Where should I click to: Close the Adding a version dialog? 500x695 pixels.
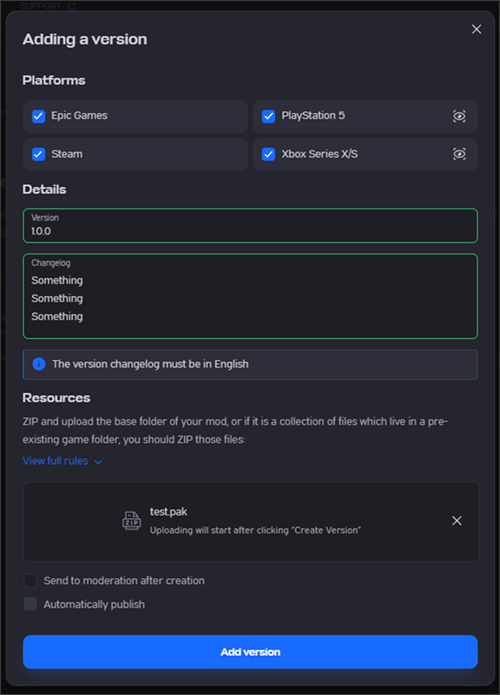pos(477,29)
